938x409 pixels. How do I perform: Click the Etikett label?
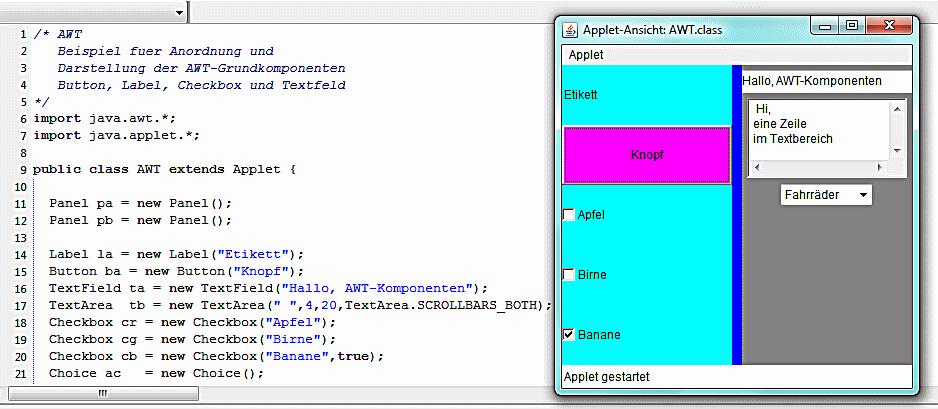click(581, 95)
